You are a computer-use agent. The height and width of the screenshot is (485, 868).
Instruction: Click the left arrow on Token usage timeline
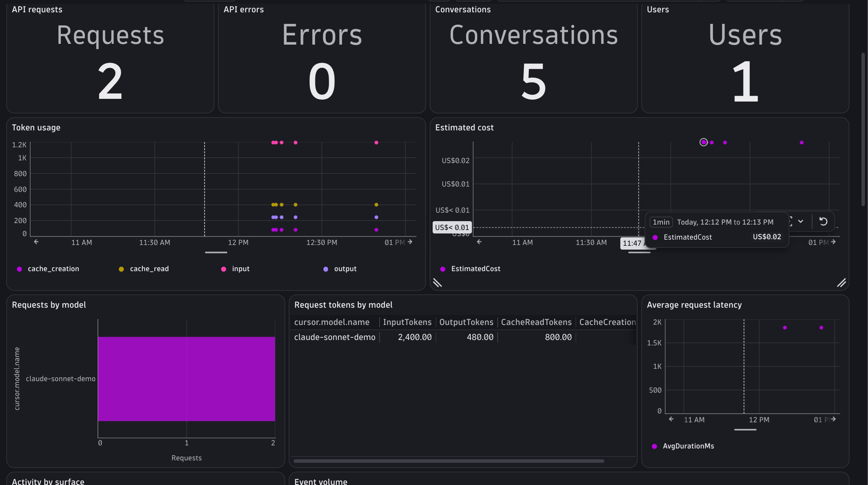(36, 242)
